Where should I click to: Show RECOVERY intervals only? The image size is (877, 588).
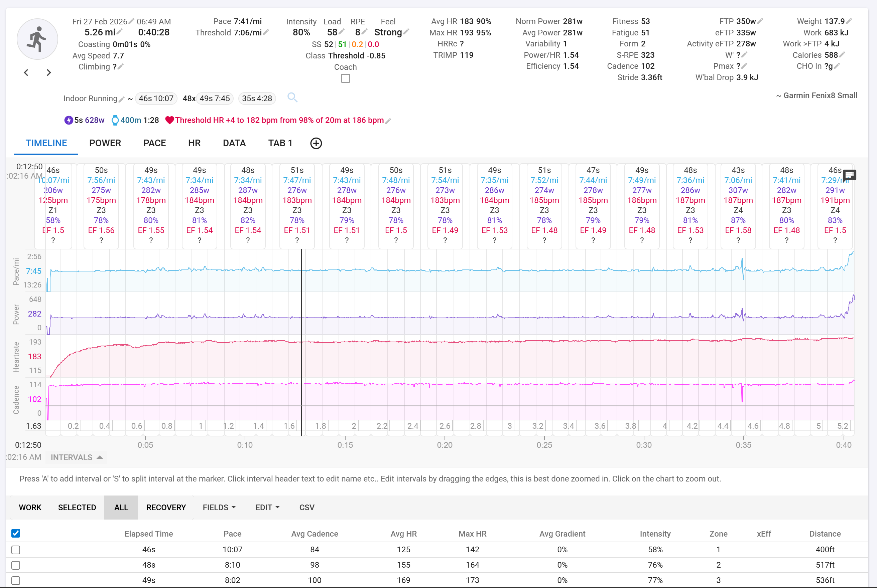(x=166, y=508)
